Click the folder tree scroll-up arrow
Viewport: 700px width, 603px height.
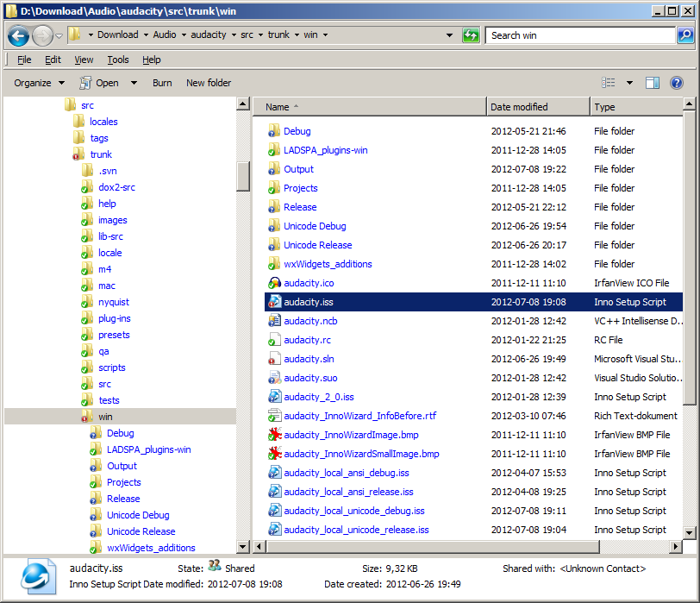(243, 104)
